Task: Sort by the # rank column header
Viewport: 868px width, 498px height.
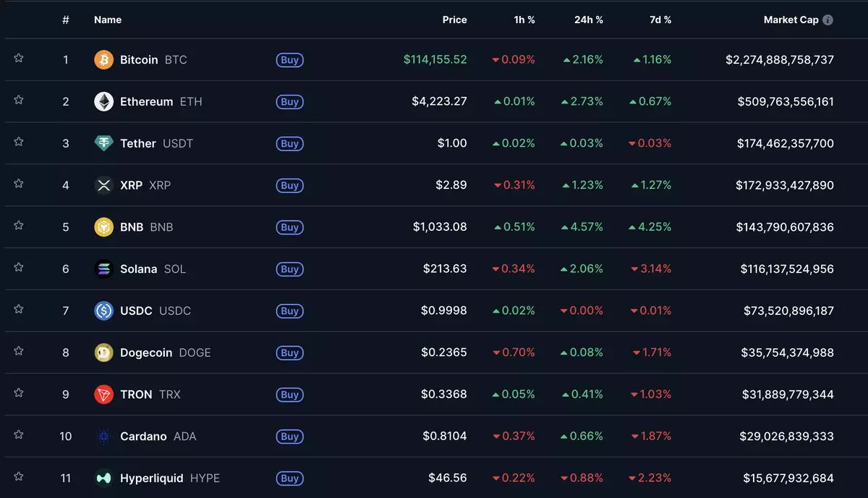Action: [x=66, y=20]
